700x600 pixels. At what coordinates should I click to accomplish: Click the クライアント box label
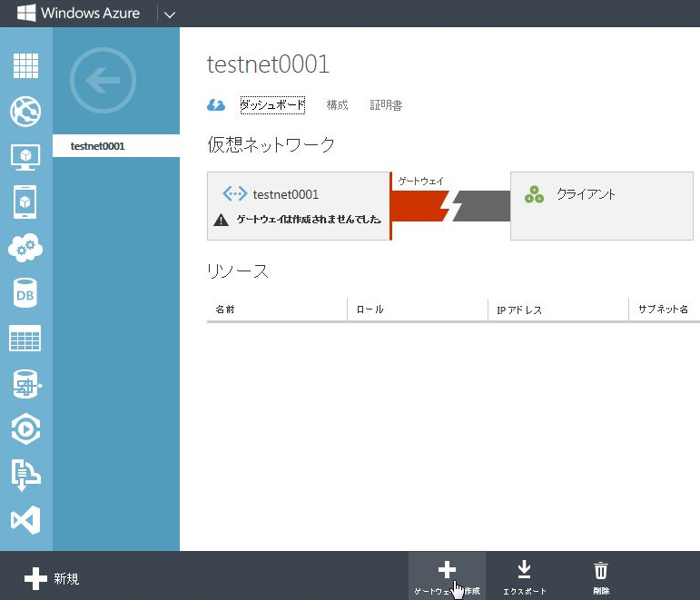pyautogui.click(x=586, y=194)
